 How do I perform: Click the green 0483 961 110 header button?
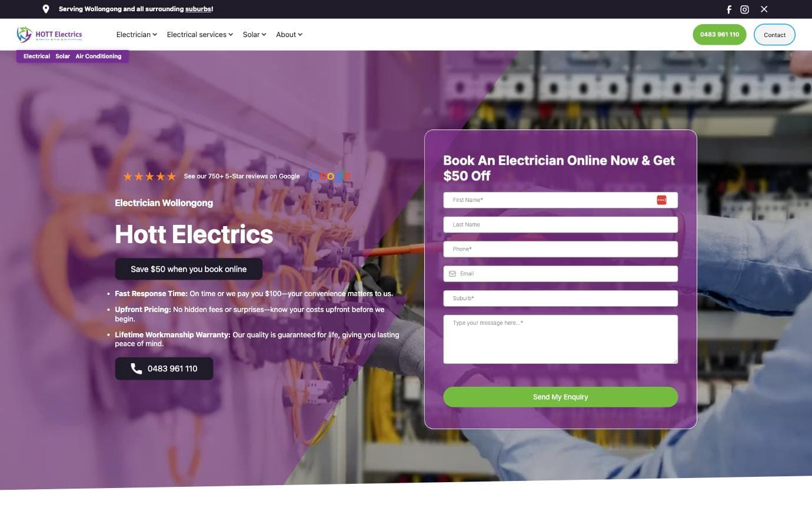[x=720, y=35]
